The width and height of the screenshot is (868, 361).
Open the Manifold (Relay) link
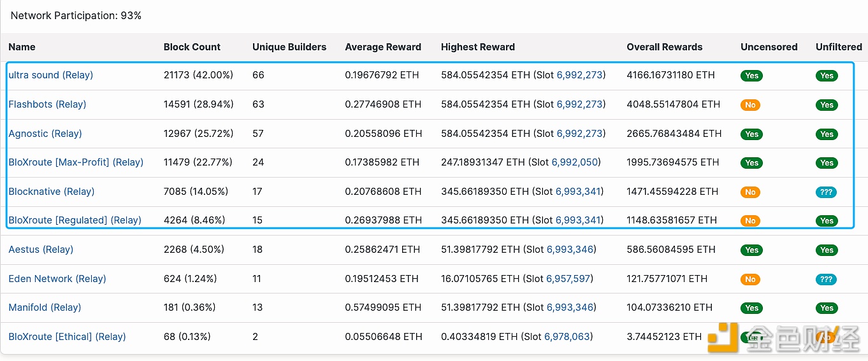(45, 308)
